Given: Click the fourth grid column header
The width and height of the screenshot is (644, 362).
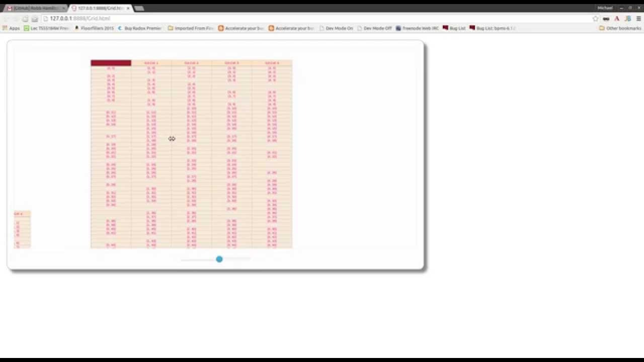Looking at the screenshot, I should pos(272,63).
